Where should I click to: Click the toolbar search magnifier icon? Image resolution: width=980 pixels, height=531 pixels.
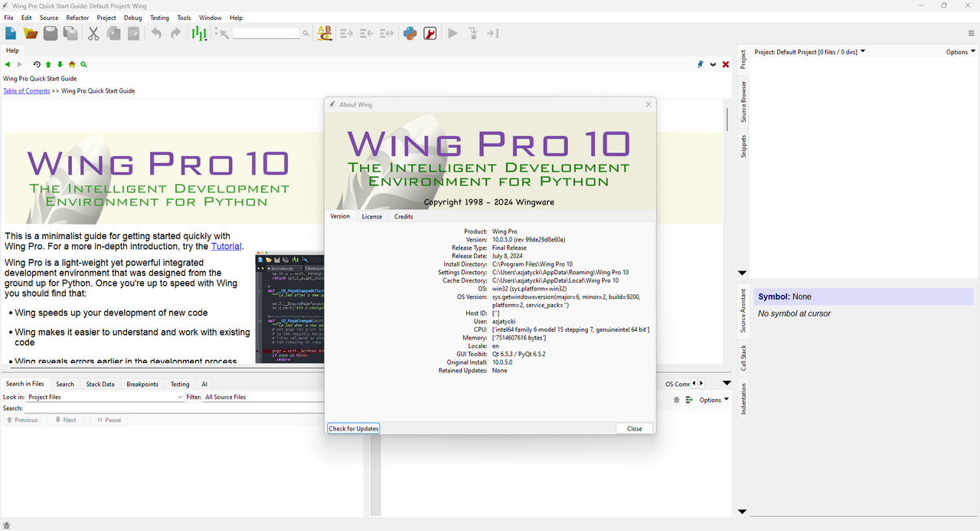[305, 34]
